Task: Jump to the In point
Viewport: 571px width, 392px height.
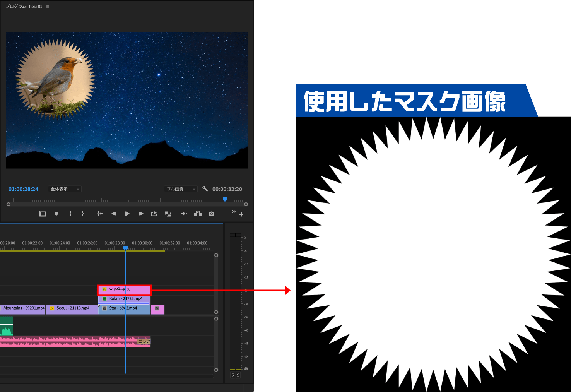Action: coord(101,214)
